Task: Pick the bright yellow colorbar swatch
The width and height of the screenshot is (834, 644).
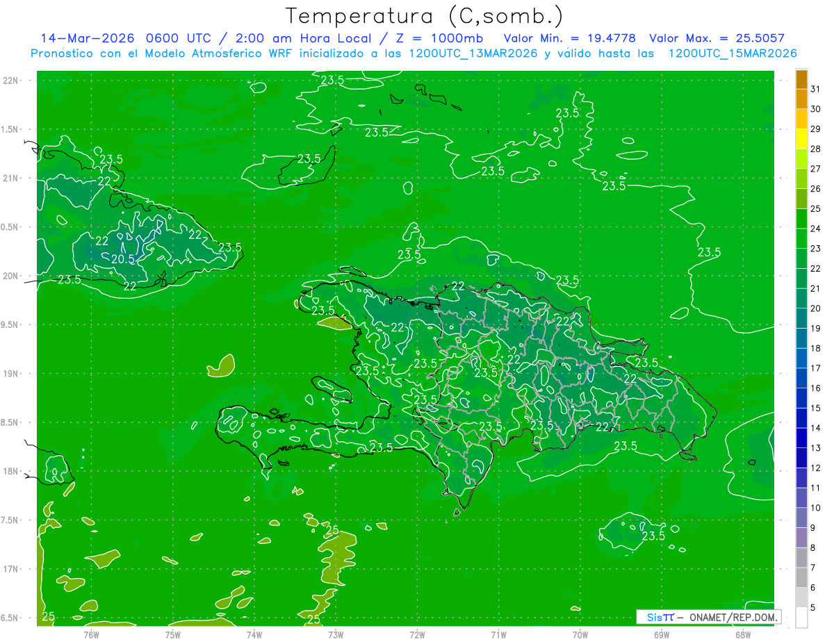Action: [801, 139]
